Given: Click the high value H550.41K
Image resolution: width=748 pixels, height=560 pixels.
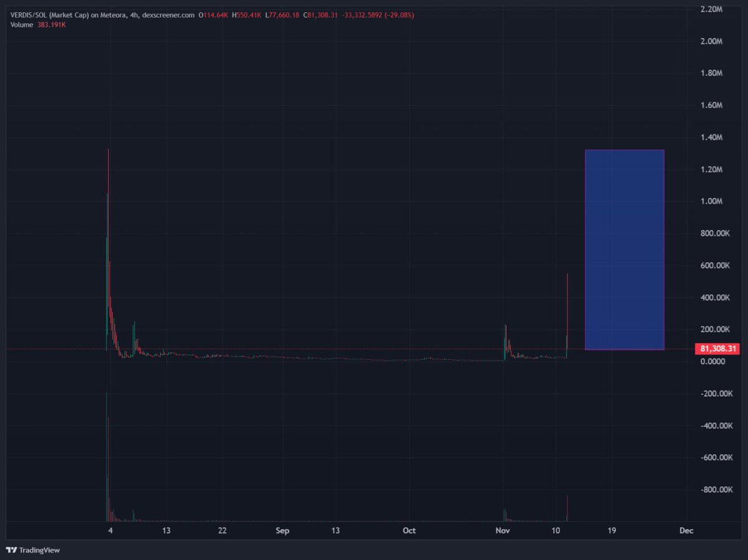Looking at the screenshot, I should tap(248, 14).
